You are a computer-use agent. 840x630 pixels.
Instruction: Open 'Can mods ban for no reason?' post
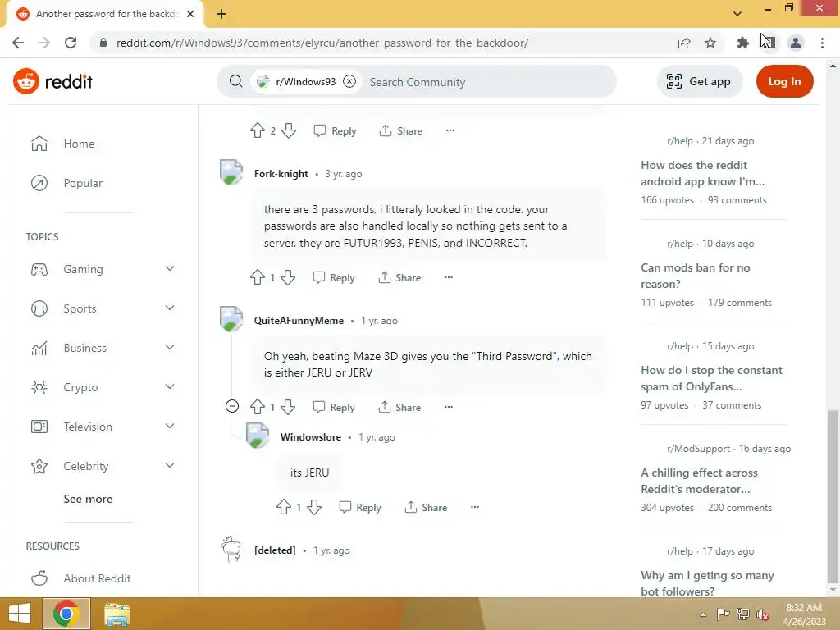tap(696, 276)
